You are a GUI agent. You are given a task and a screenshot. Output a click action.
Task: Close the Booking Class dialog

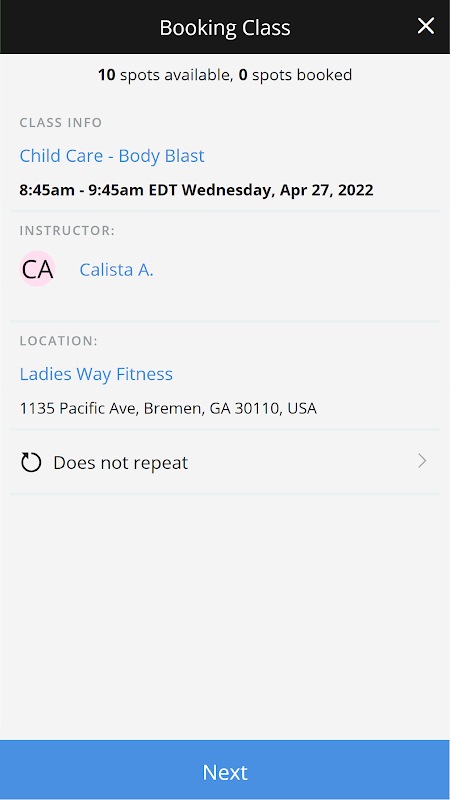[426, 26]
